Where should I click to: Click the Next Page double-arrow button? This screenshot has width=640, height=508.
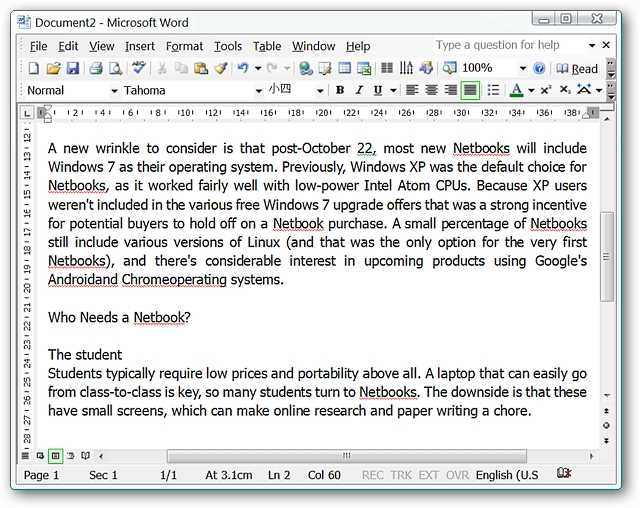click(607, 441)
